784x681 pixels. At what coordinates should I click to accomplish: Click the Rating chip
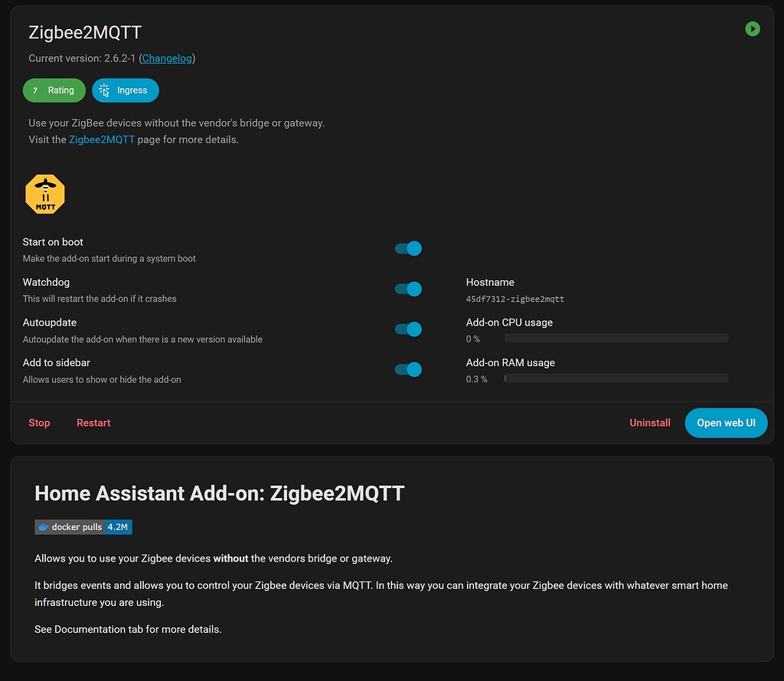coord(54,90)
